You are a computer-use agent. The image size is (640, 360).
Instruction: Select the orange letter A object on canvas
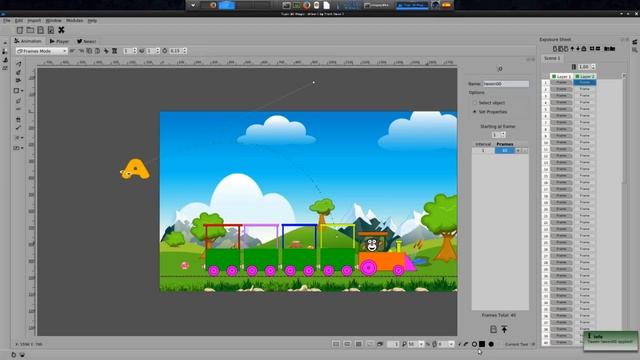135,169
